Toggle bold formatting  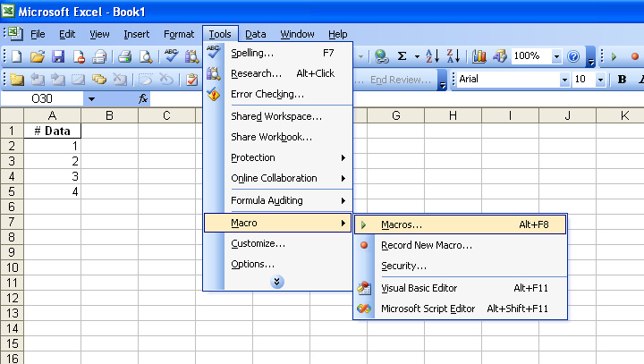click(x=622, y=80)
